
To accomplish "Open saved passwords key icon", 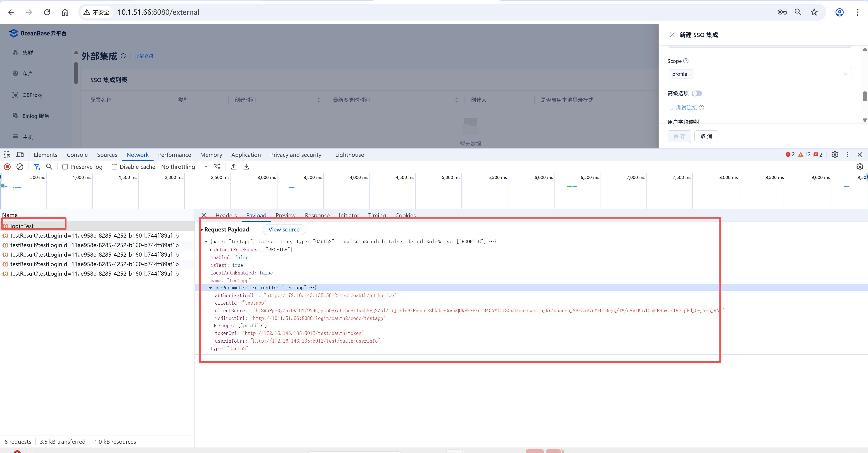I will tap(782, 12).
